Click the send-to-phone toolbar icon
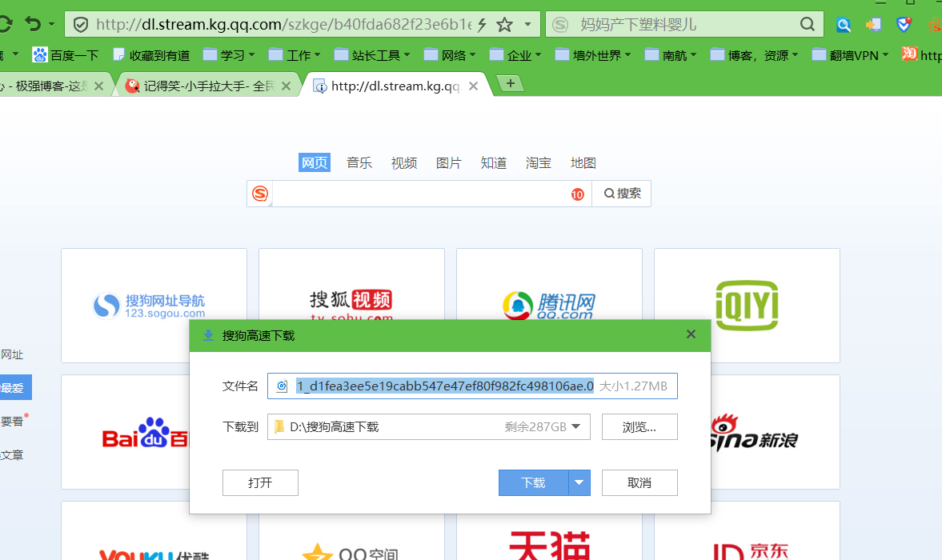The width and height of the screenshot is (942, 560). [873, 25]
